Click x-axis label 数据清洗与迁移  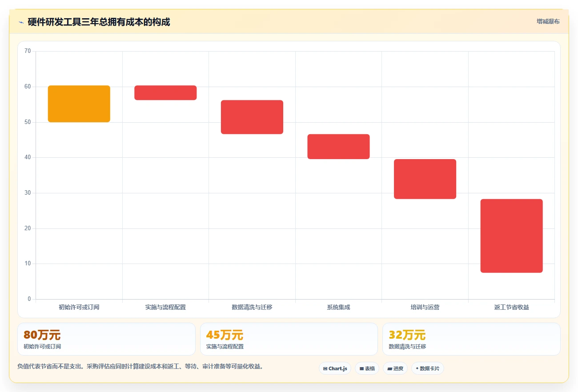[x=252, y=307]
